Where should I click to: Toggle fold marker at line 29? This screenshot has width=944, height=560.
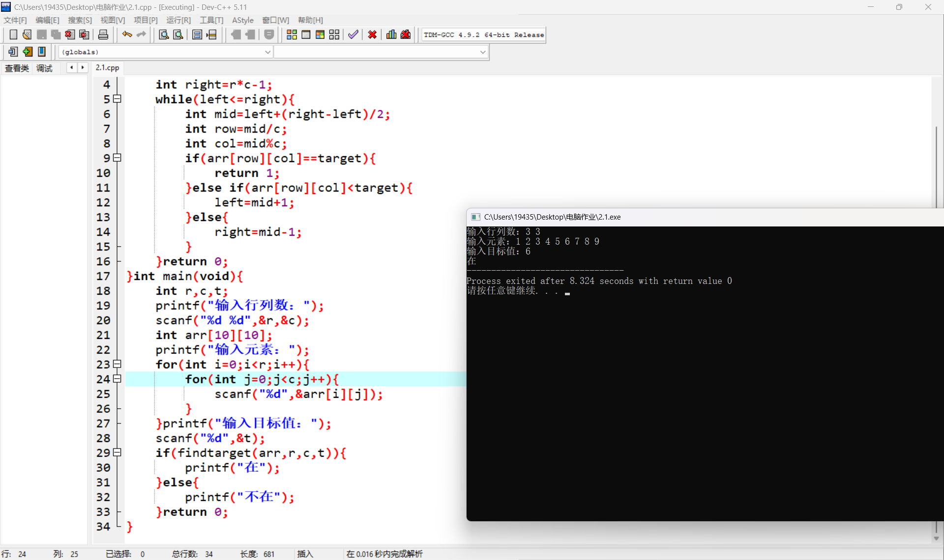tap(117, 452)
